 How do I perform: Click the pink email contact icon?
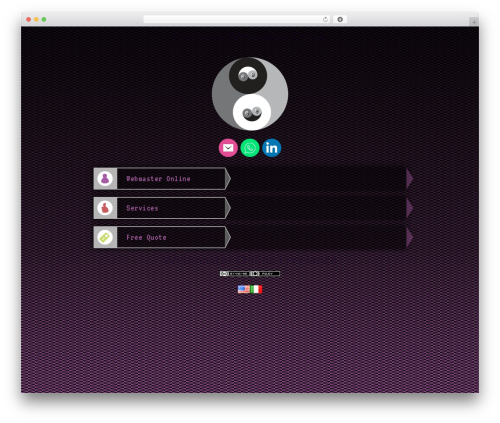point(228,148)
